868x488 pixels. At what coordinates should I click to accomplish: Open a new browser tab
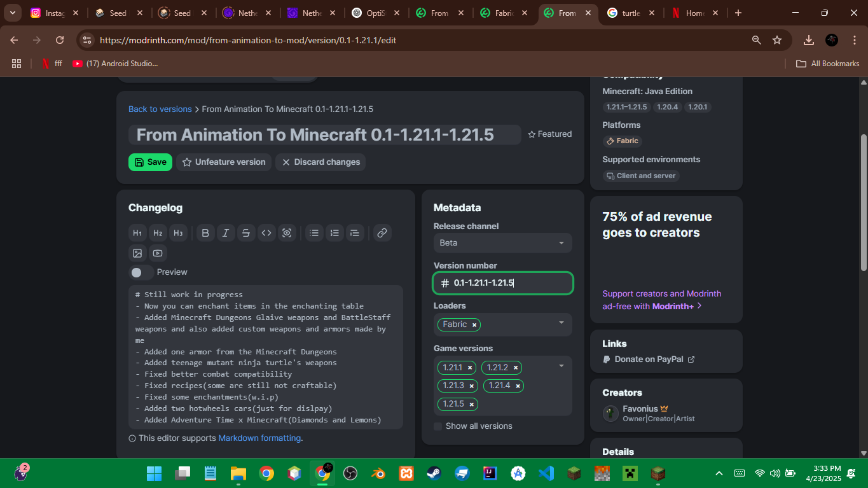[738, 13]
